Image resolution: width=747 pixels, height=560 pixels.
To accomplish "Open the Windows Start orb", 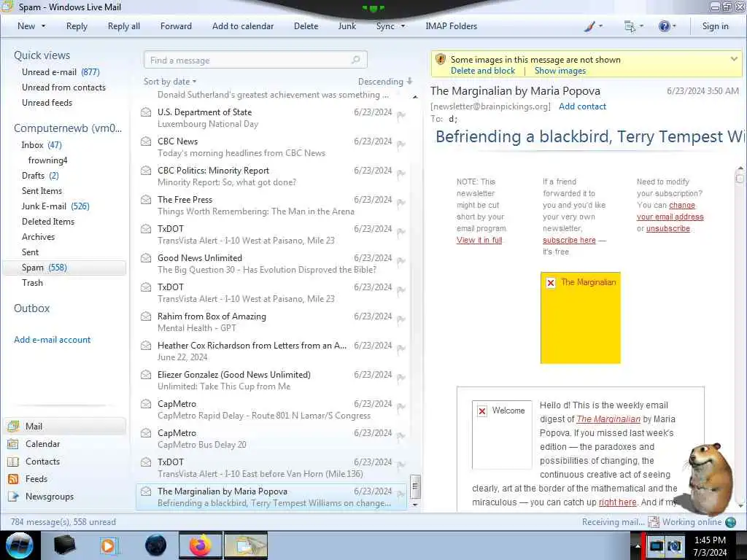I will click(x=20, y=545).
